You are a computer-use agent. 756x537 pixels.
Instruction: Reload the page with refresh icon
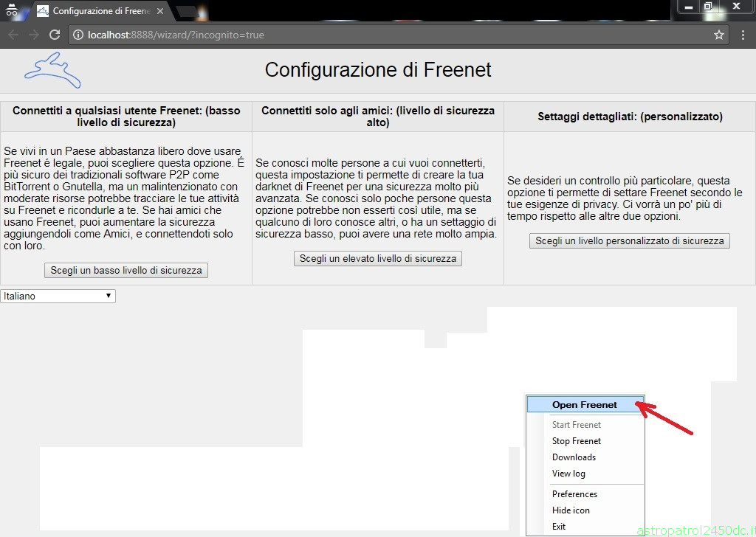tap(55, 35)
